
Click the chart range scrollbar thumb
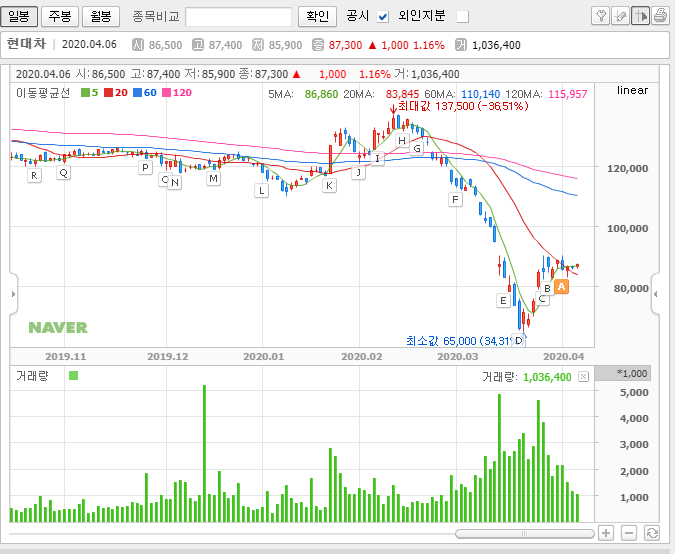pyautogui.click(x=525, y=534)
